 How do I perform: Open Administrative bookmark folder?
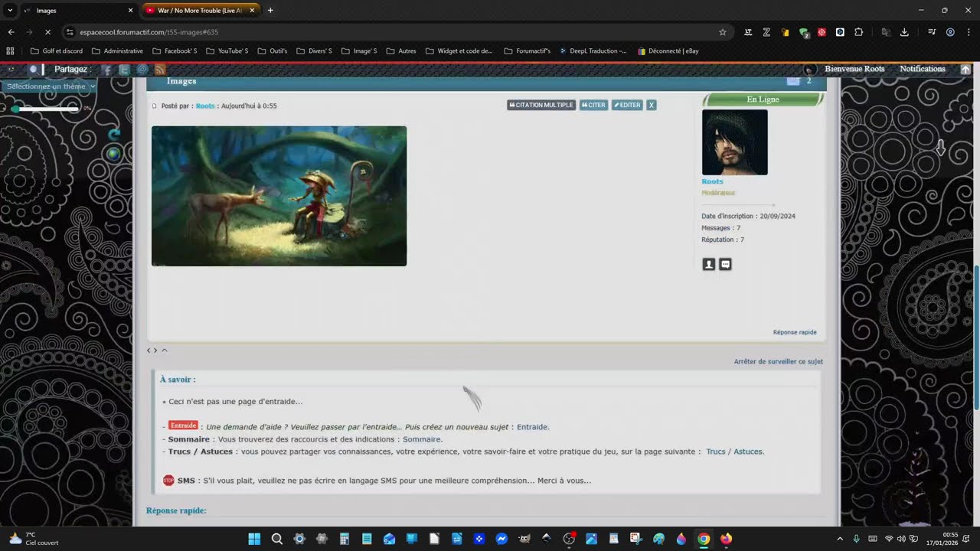117,51
